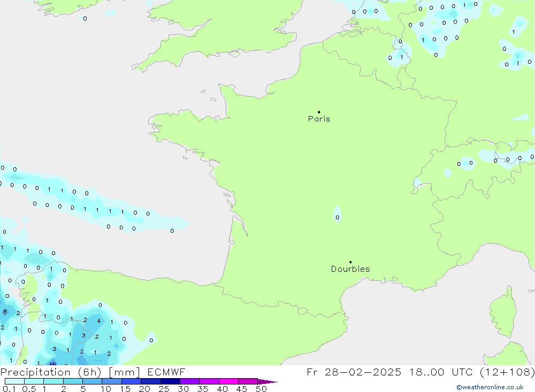Click the '40' label on the legend scale
This screenshot has height=392, width=535.
[x=223, y=389]
